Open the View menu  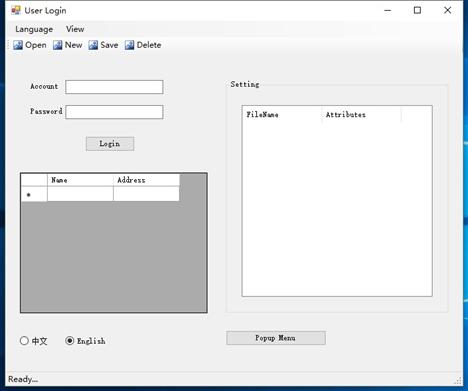(75, 29)
